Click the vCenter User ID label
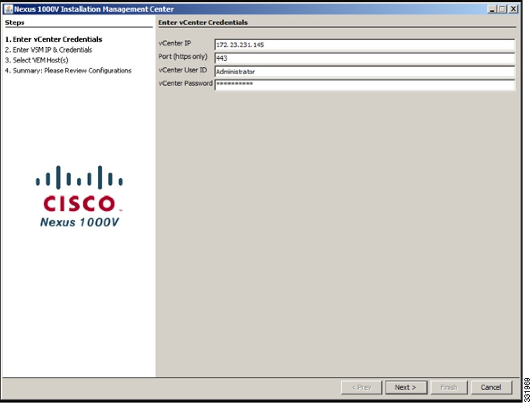Image resolution: width=532 pixels, height=403 pixels. tap(182, 70)
